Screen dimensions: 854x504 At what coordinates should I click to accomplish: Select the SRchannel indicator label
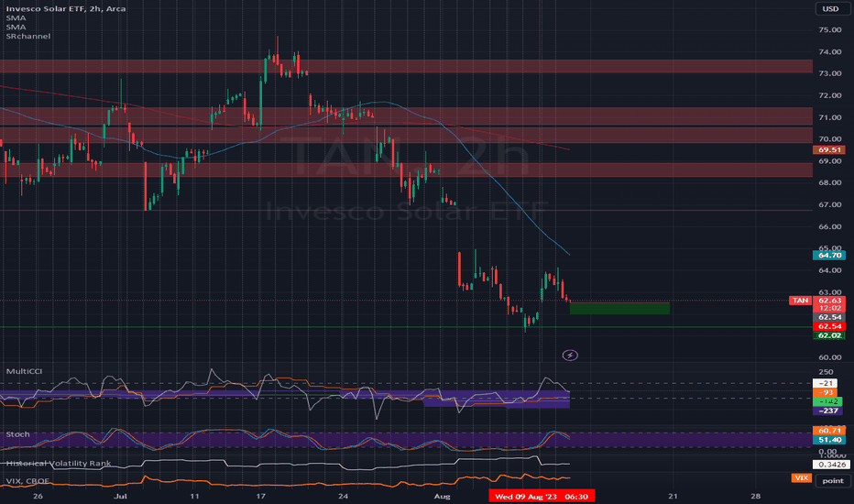tap(28, 36)
